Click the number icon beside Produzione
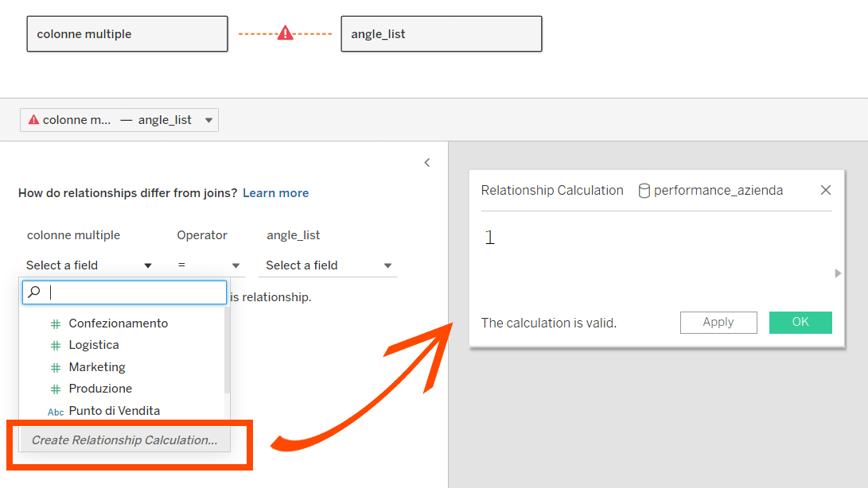Viewport: 868px width, 488px height. pos(56,389)
